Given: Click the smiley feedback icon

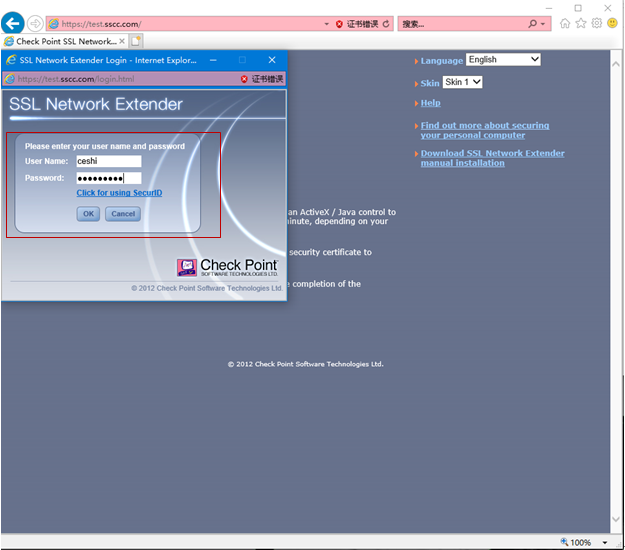Looking at the screenshot, I should pos(612,23).
